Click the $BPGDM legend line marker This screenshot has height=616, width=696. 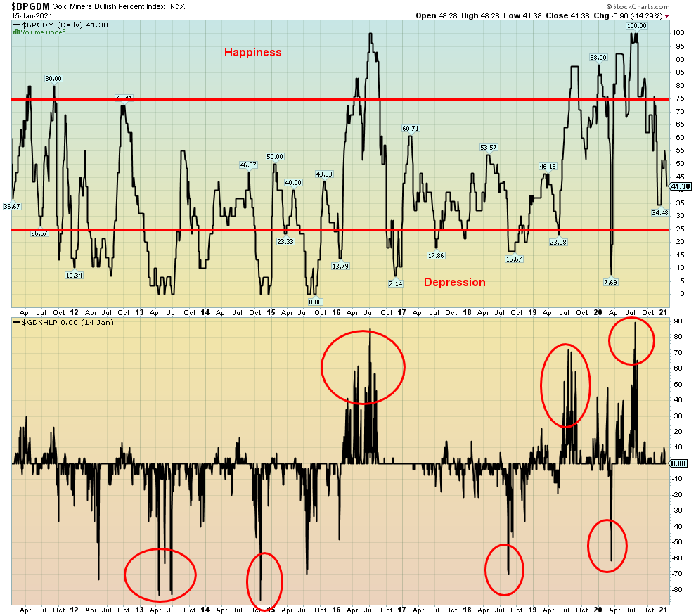click(x=16, y=24)
